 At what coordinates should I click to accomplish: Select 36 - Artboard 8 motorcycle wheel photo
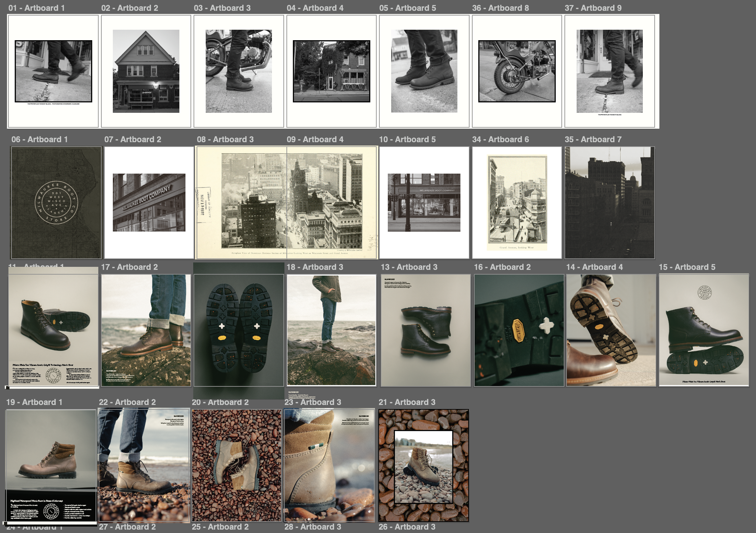pos(517,71)
